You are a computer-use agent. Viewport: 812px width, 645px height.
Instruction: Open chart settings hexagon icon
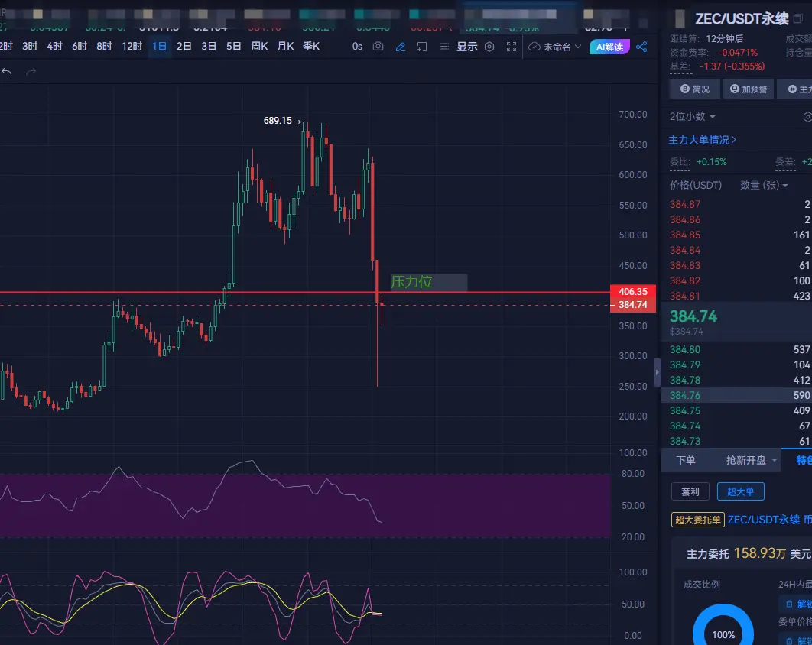(x=489, y=47)
